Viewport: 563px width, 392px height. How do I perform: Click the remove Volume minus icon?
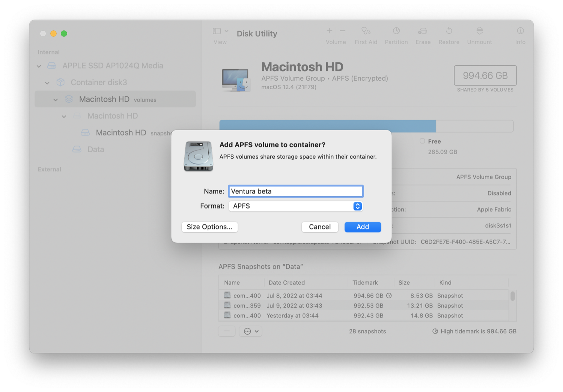(x=343, y=31)
